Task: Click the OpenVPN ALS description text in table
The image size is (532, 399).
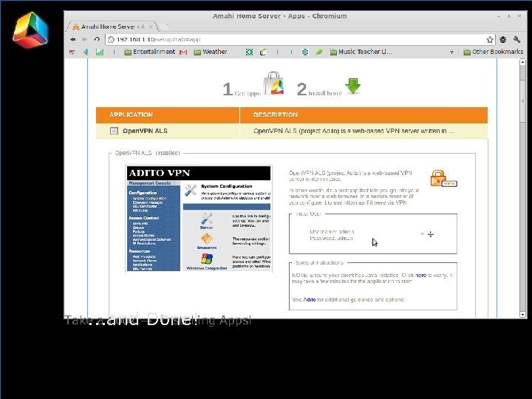Action: point(353,131)
